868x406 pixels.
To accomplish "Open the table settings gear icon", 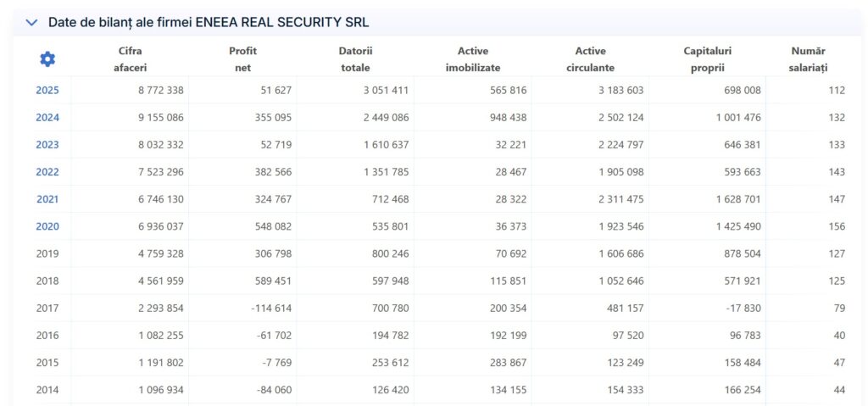I will pyautogui.click(x=47, y=58).
